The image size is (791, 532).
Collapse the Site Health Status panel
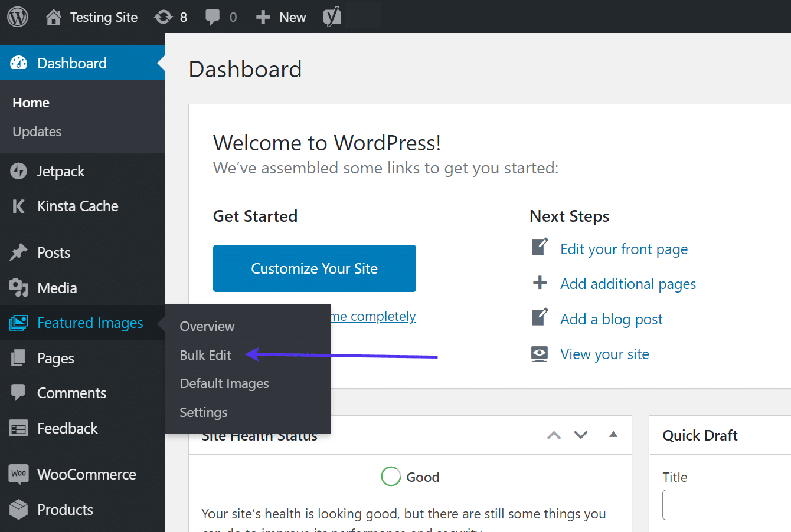613,435
